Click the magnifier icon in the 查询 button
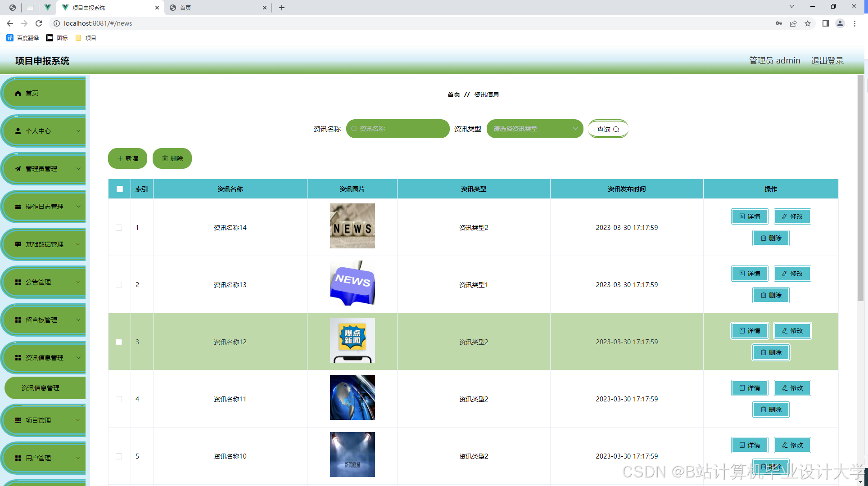The width and height of the screenshot is (868, 486). coord(616,129)
